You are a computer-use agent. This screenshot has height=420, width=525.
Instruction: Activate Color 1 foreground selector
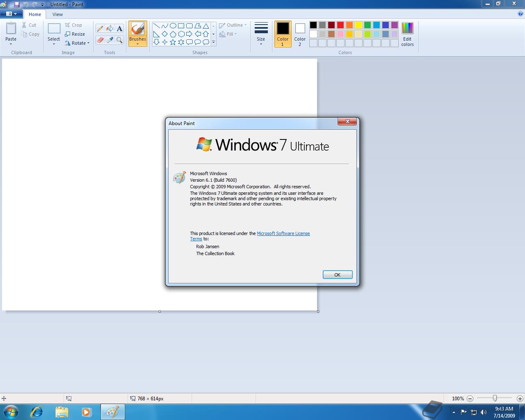tap(283, 34)
